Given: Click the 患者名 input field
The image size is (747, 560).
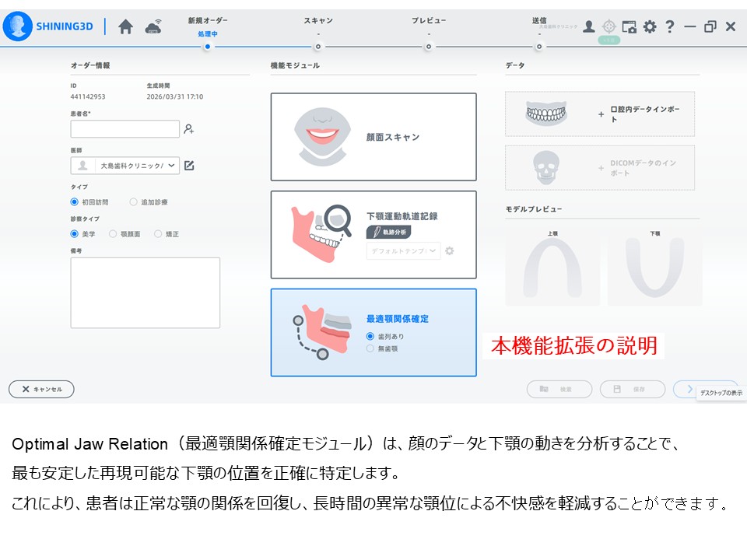Looking at the screenshot, I should click(x=124, y=129).
